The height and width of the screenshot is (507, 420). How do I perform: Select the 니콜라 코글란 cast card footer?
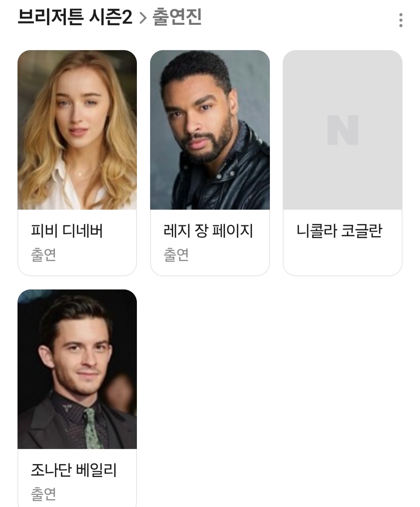point(343,243)
